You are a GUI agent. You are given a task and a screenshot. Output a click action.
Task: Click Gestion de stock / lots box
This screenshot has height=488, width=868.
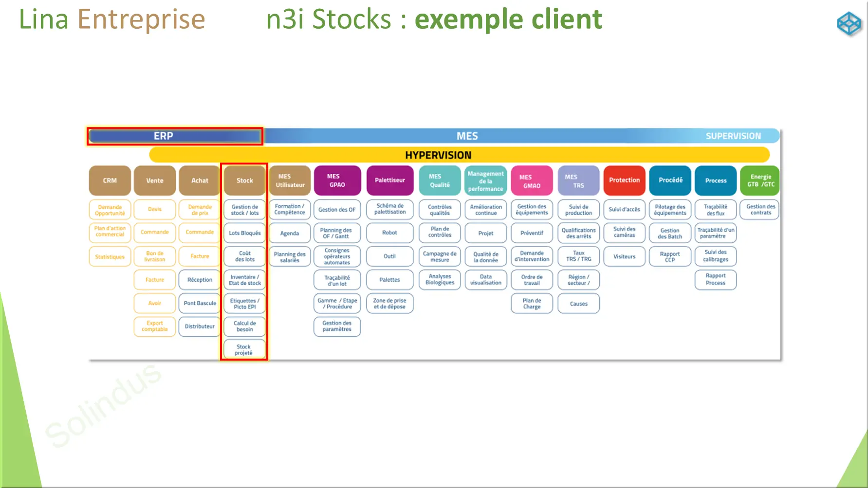pyautogui.click(x=244, y=210)
